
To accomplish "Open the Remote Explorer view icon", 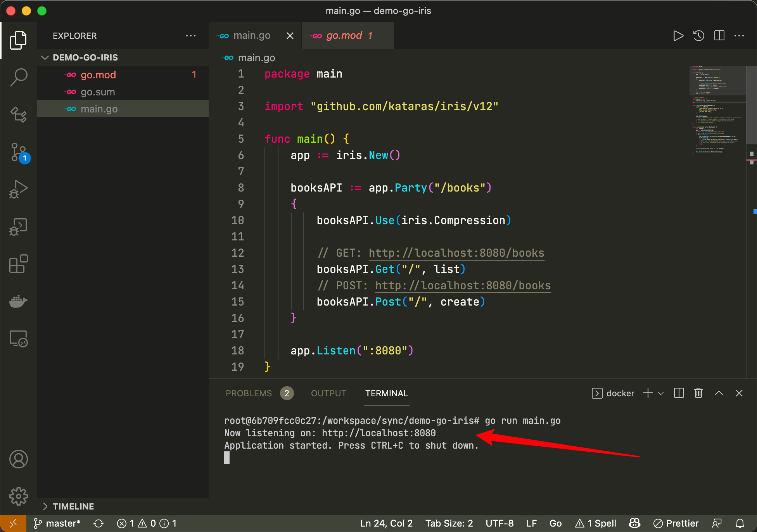I will pyautogui.click(x=18, y=339).
